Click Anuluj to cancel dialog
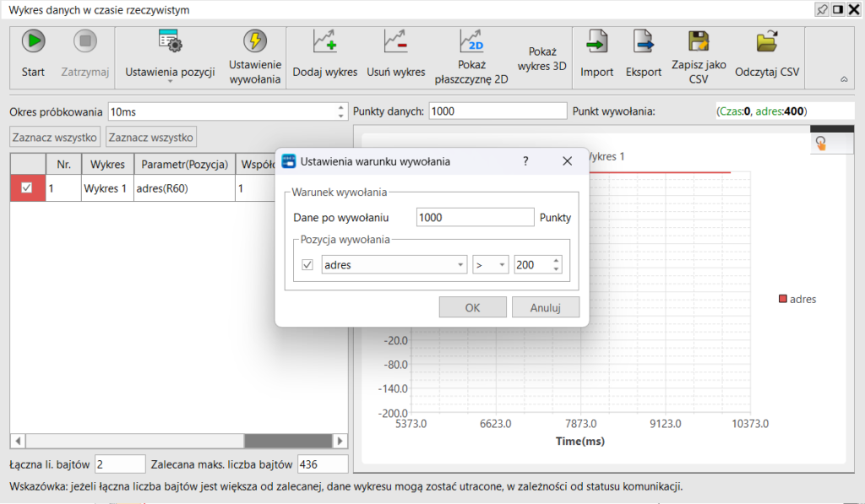The height and width of the screenshot is (504, 865). 546,307
